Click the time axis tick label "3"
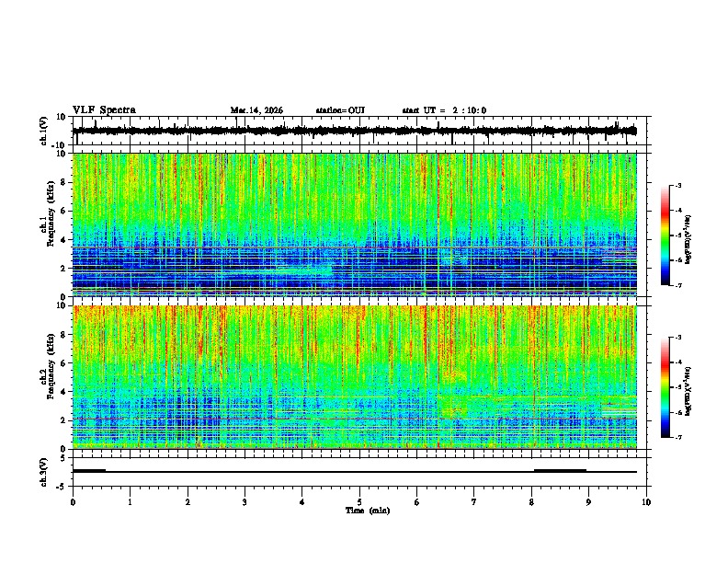 245,502
